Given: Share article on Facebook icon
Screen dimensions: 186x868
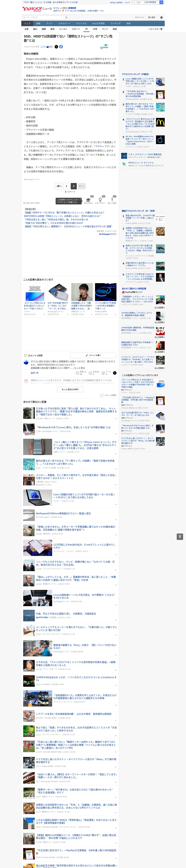Looking at the screenshot, I should click(x=61, y=47).
